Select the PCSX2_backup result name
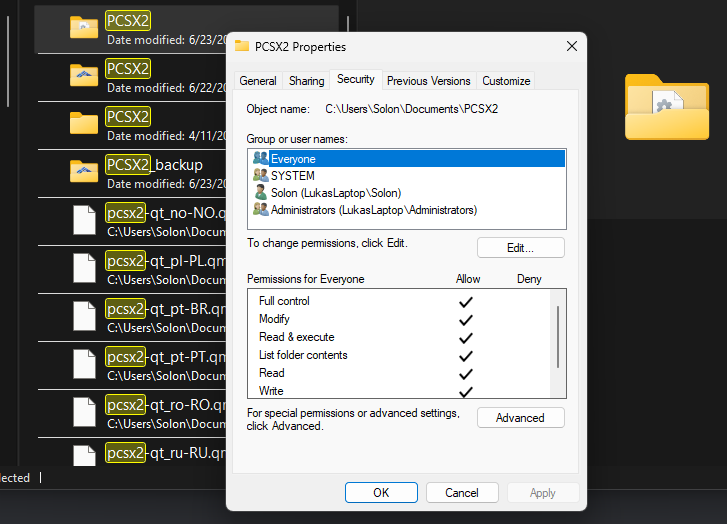The height and width of the screenshot is (524, 727). click(154, 165)
